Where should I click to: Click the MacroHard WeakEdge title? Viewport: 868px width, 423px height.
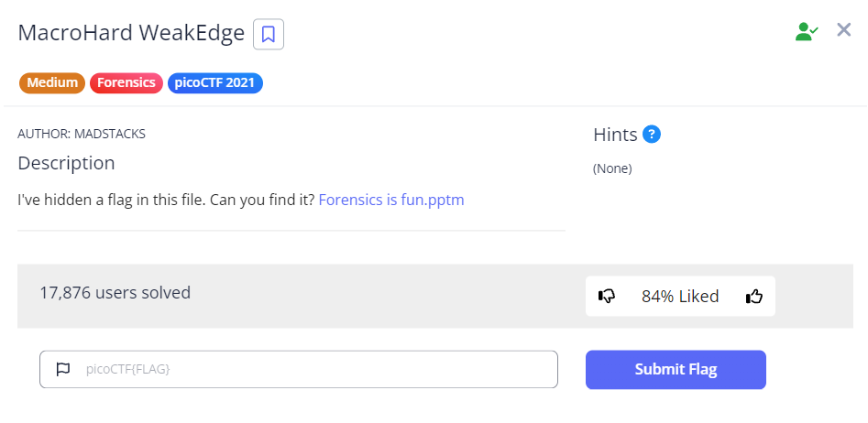point(131,34)
